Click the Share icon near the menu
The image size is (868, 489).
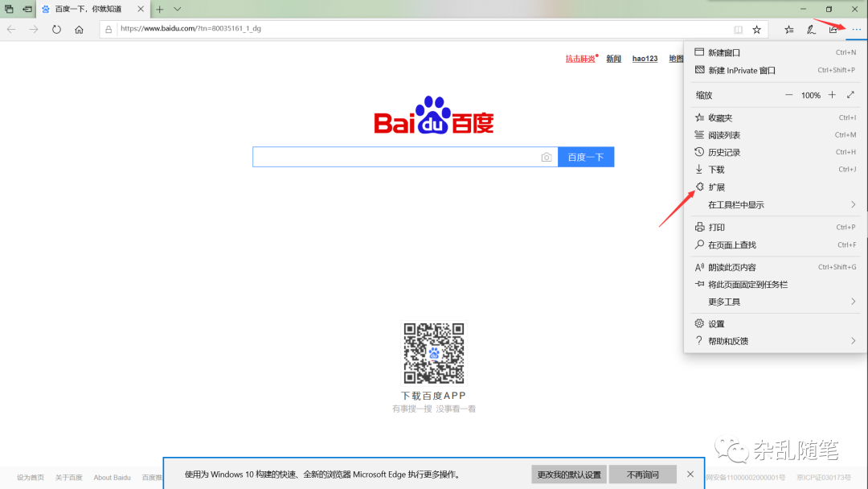[x=833, y=29]
